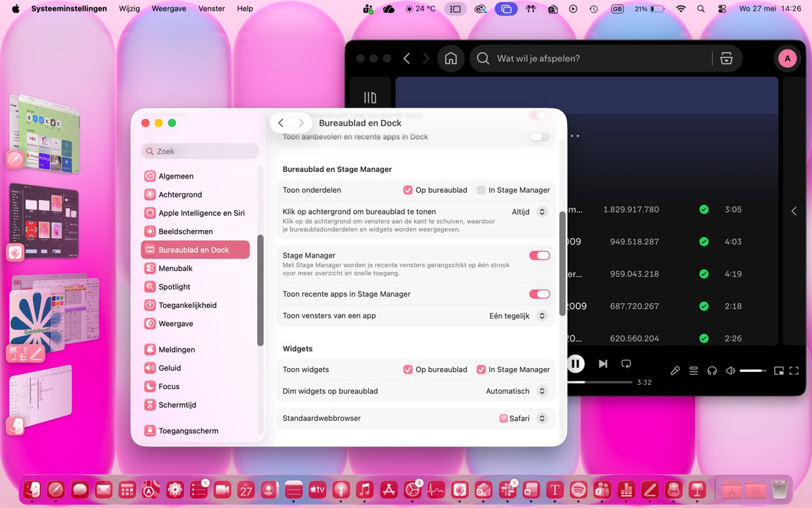Open the GB input source menu
Image resolution: width=812 pixels, height=508 pixels.
(617, 9)
